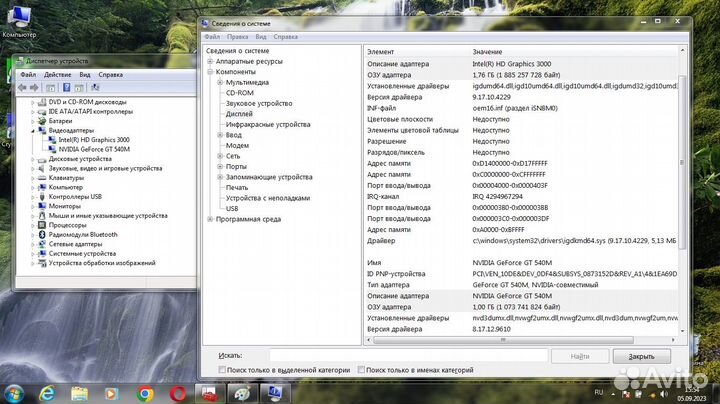This screenshot has height=404, width=720.
Task: Click the taskbar clock showing 05.09.2023
Action: tap(691, 394)
